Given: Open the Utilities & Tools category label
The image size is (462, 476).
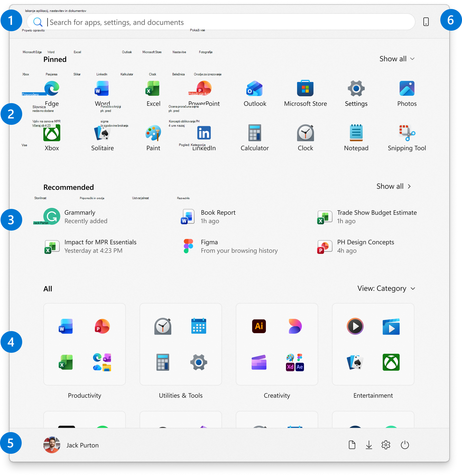Looking at the screenshot, I should 181,395.
